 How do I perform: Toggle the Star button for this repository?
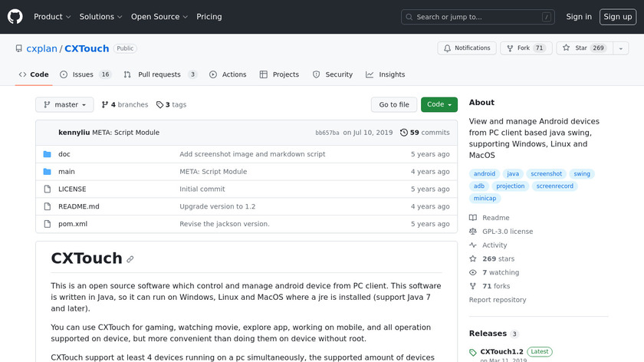click(x=583, y=48)
